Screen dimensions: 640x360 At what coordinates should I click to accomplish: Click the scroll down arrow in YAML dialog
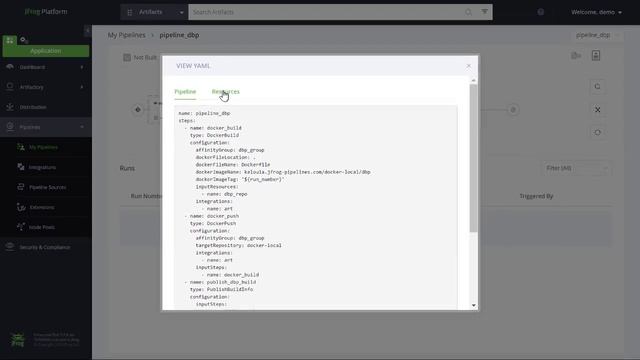click(x=473, y=305)
